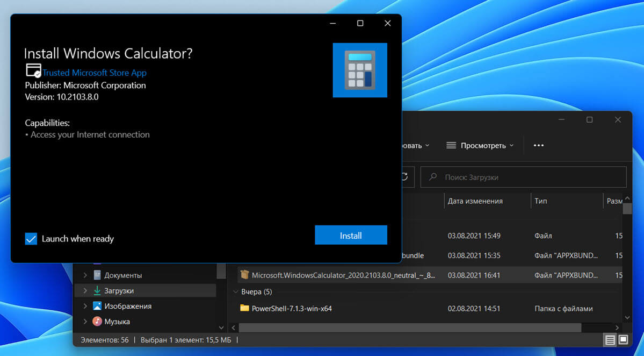Sort by the Тип column header
The height and width of the screenshot is (356, 644).
[x=541, y=201]
